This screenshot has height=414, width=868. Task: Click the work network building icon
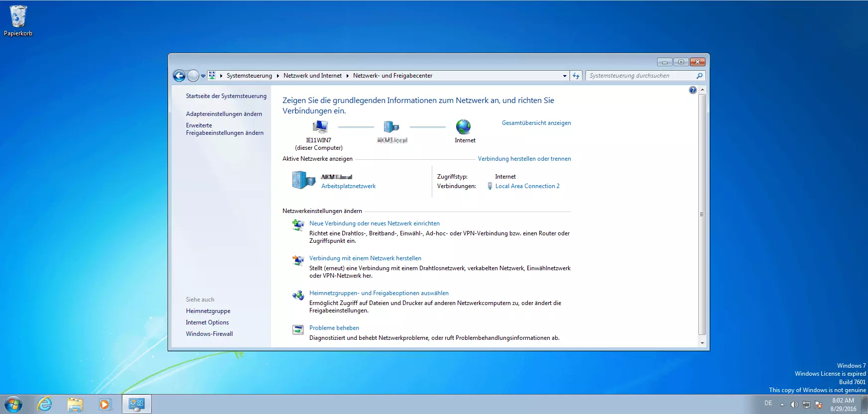tap(303, 180)
